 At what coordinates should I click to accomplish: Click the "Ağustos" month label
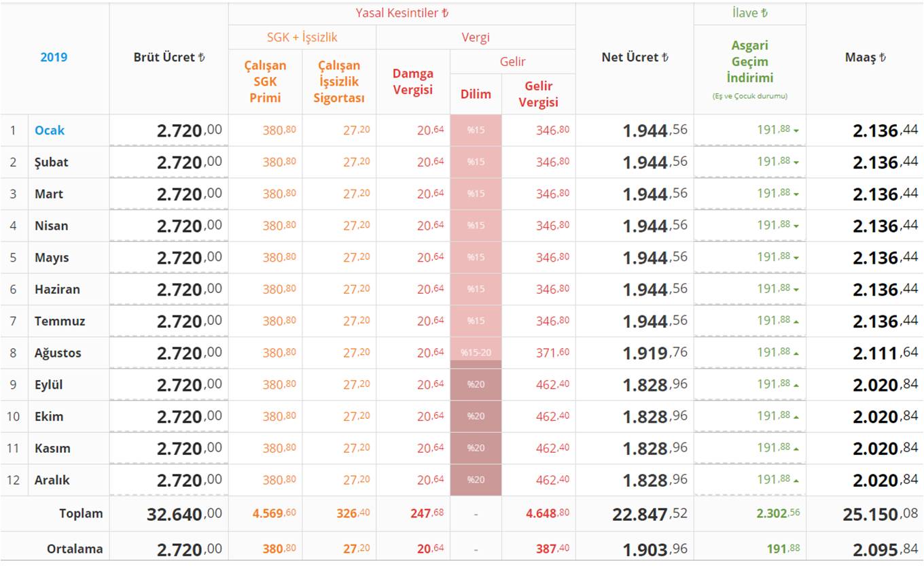point(58,353)
